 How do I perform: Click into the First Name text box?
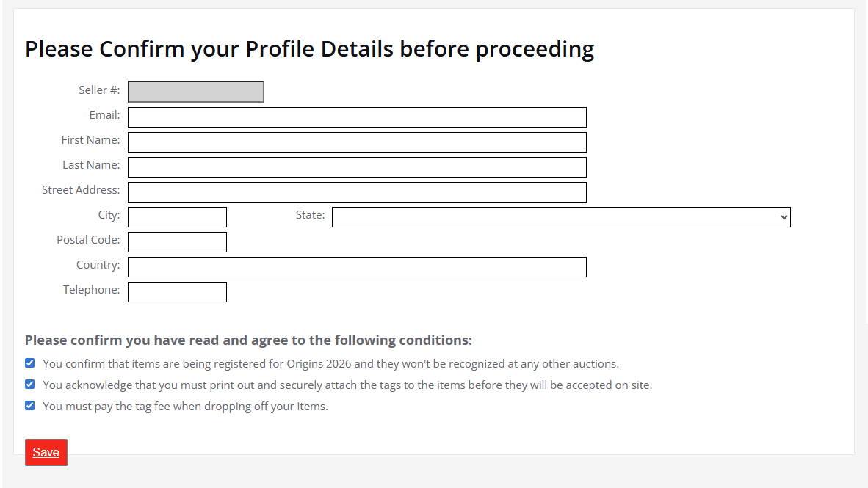(x=357, y=142)
